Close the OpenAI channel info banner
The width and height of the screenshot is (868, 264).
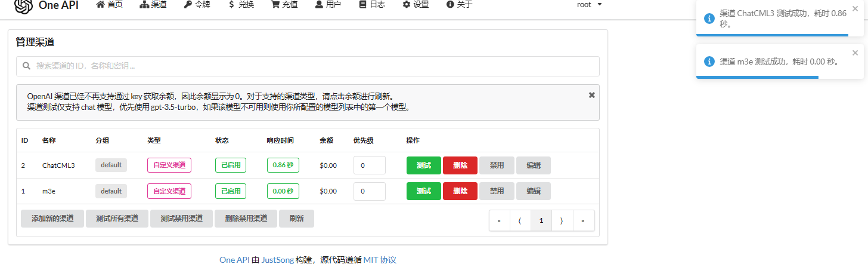(x=591, y=95)
